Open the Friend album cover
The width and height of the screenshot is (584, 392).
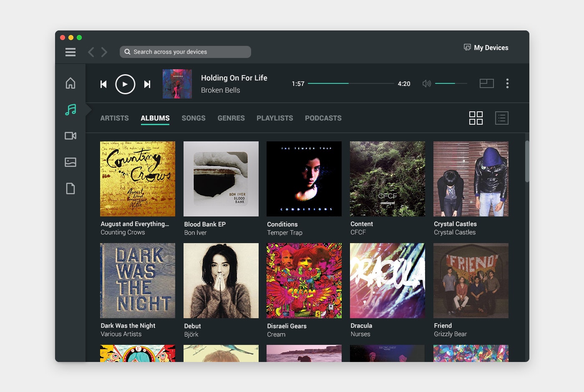tap(471, 281)
